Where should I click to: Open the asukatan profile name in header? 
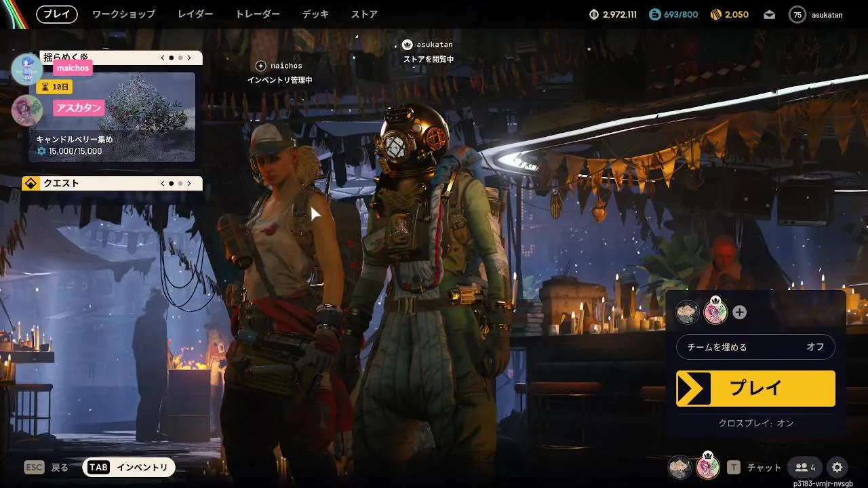point(827,15)
